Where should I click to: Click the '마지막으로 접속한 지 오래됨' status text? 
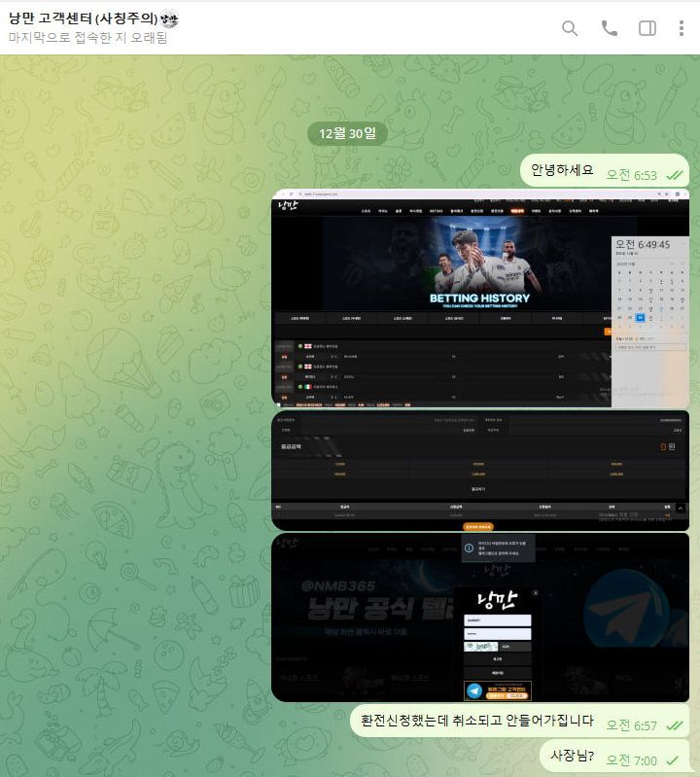tap(87, 38)
